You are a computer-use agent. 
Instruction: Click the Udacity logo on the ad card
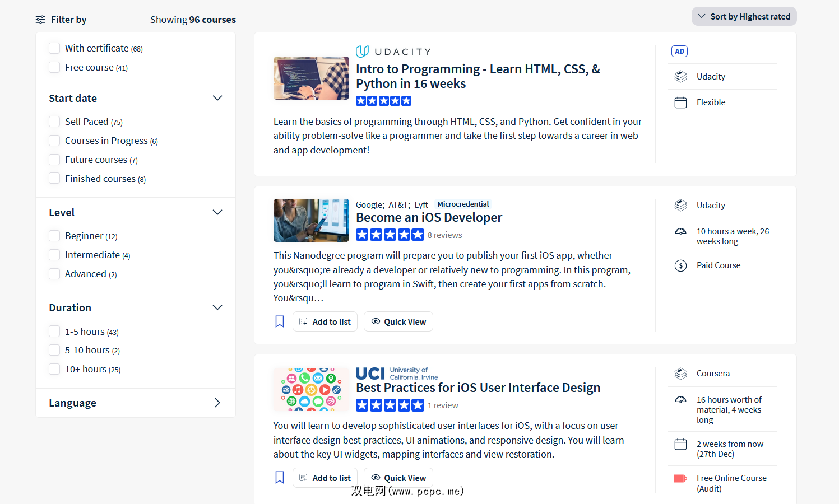click(x=393, y=52)
